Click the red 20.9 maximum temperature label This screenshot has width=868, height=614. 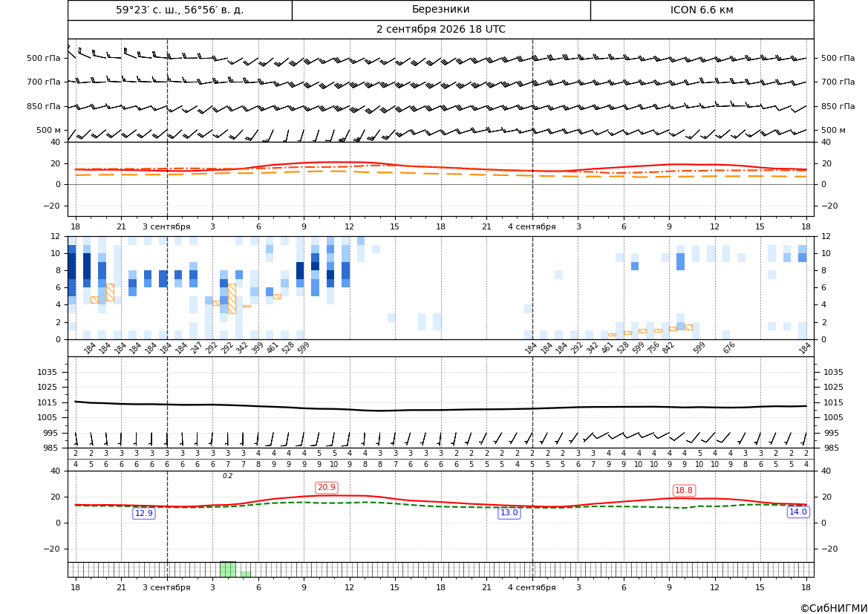point(326,487)
